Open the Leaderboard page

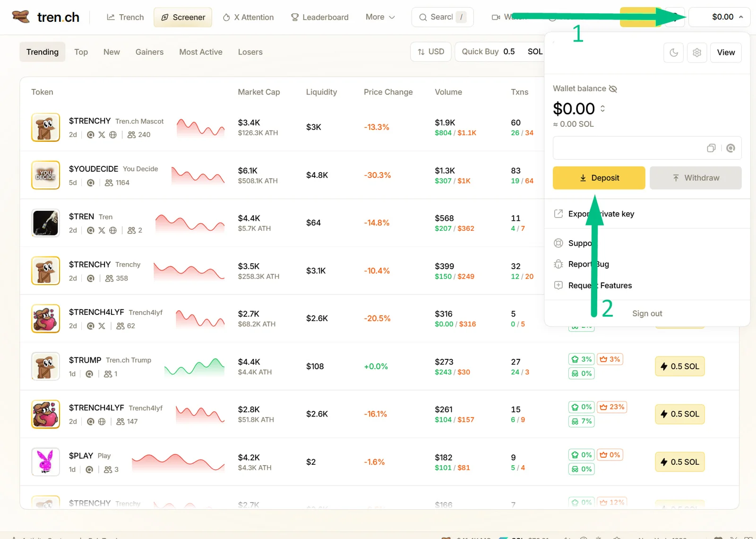click(319, 17)
